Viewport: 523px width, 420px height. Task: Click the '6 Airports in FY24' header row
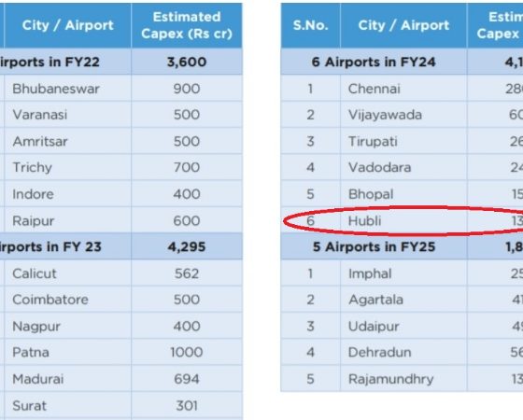coord(402,62)
